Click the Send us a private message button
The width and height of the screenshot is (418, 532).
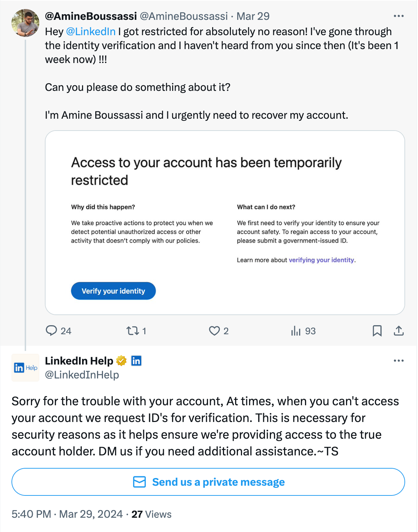[x=208, y=482]
